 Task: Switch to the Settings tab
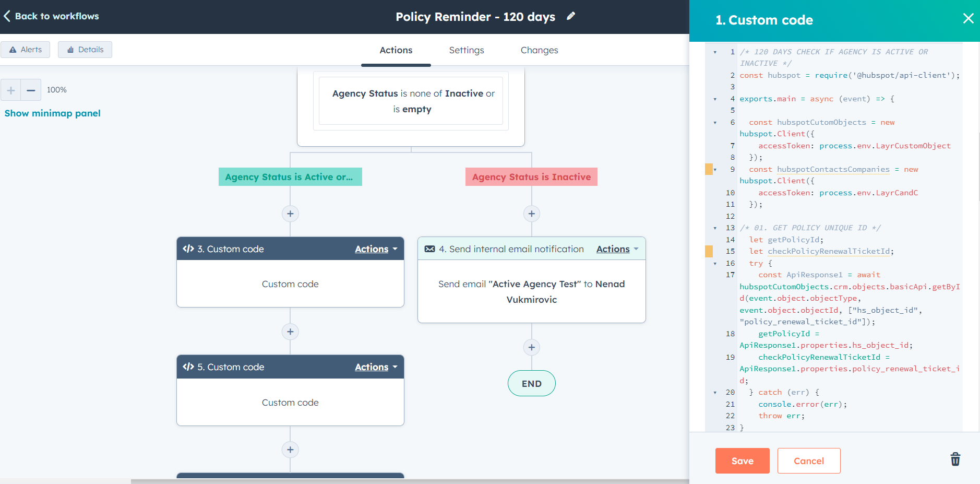(467, 50)
